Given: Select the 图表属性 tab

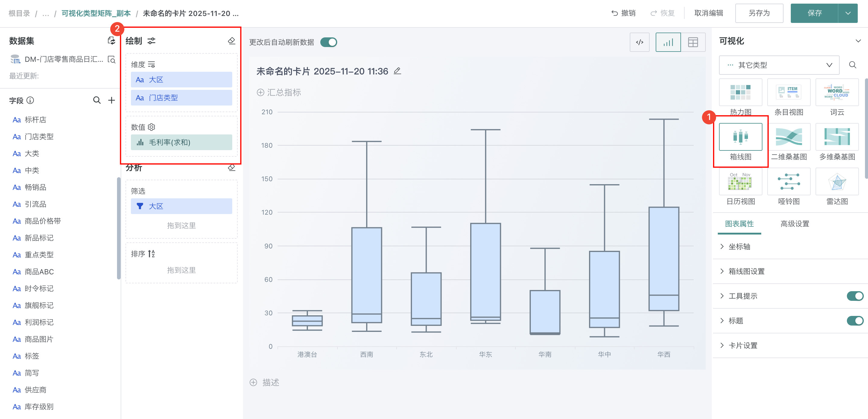Looking at the screenshot, I should [739, 224].
